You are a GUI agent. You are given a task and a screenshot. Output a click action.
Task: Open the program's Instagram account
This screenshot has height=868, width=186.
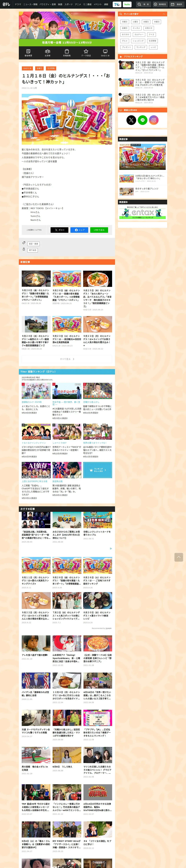pyautogui.click(x=154, y=120)
